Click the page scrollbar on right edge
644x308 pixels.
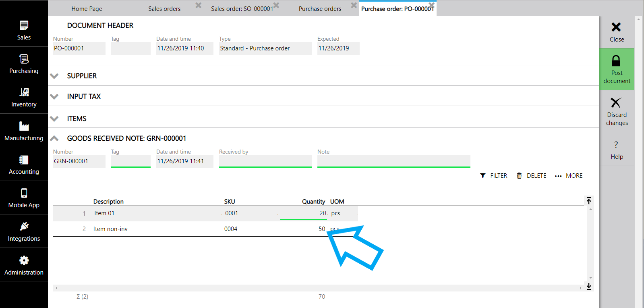[638, 162]
